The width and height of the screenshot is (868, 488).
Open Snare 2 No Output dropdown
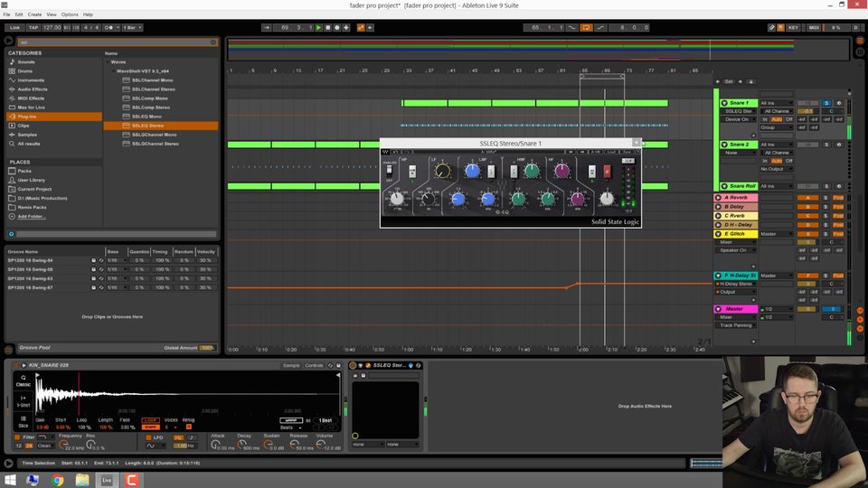click(776, 169)
